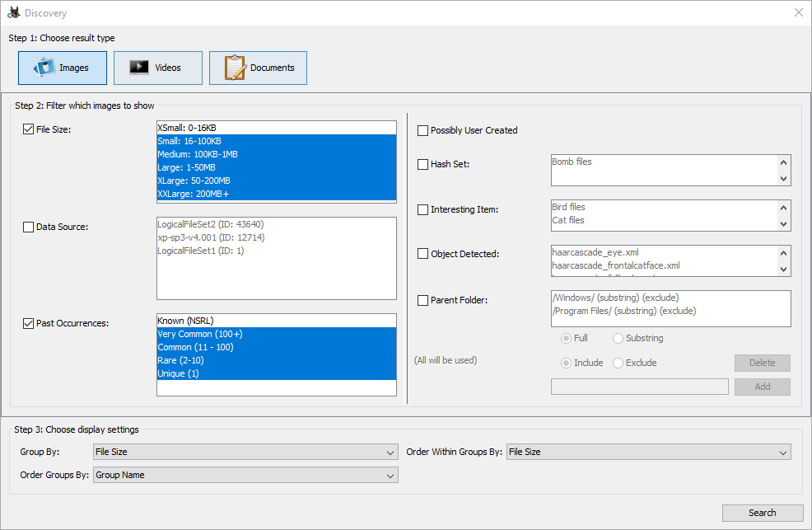Viewport: 812px width, 530px height.
Task: Click Hash Set list scroll up arrow
Action: [x=783, y=162]
